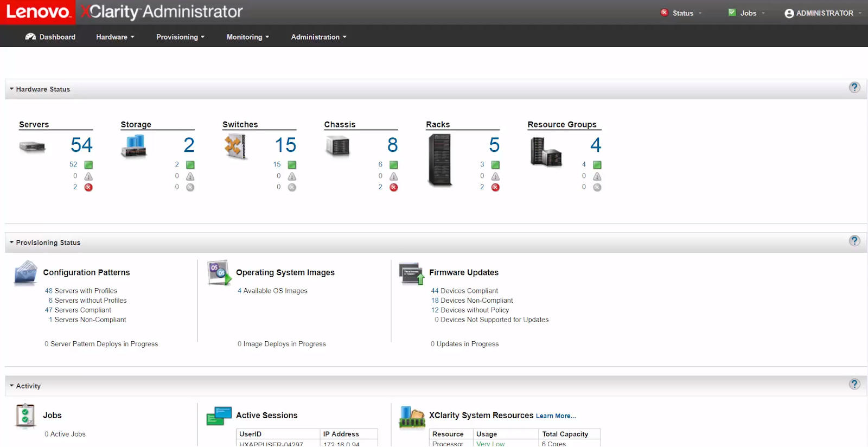The width and height of the screenshot is (868, 447).
Task: Click the 44 Devices Compliant link
Action: [x=464, y=291]
